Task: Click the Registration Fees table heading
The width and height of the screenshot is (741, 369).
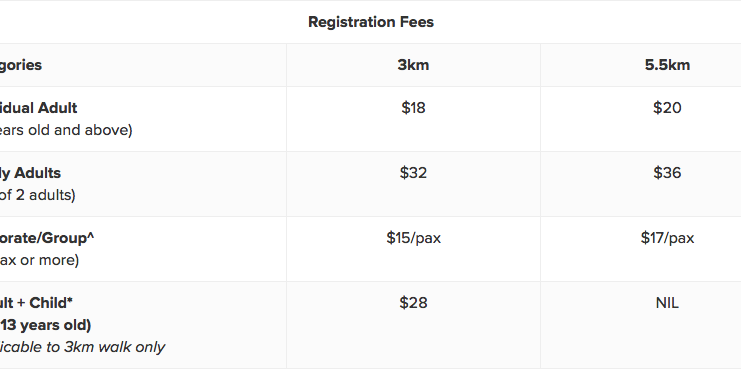Action: pos(370,22)
